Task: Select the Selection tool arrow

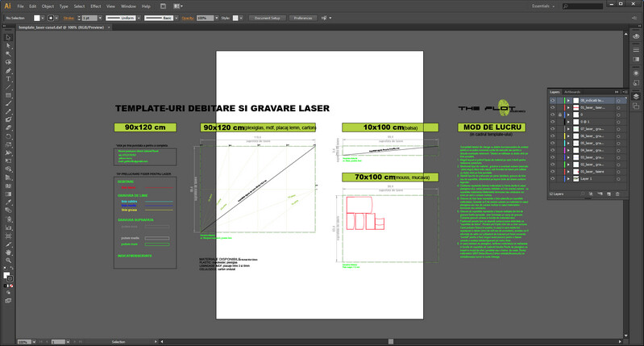Action: click(8, 37)
